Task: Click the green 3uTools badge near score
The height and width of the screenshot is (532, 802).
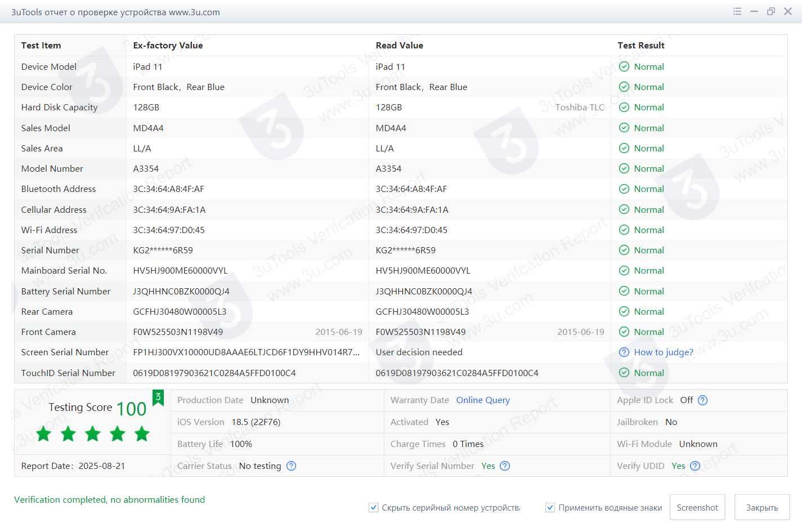Action: 158,397
